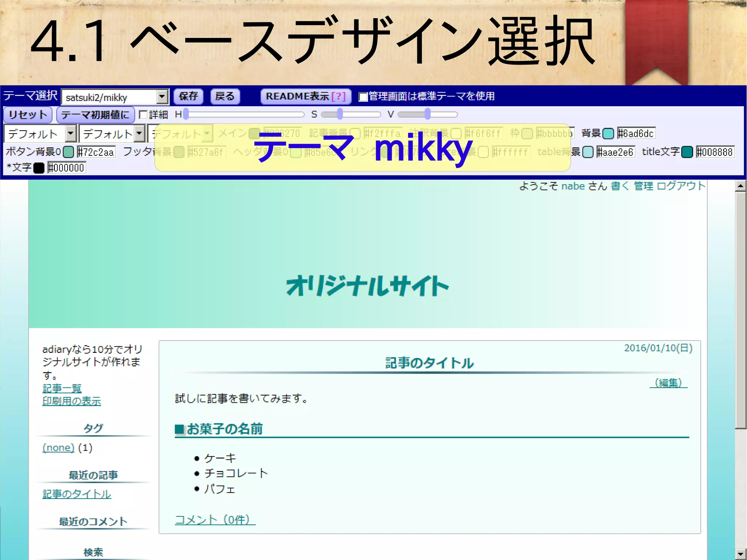Click the オリジナルサイト site title
Image resolution: width=747 pixels, height=560 pixels.
(x=368, y=286)
